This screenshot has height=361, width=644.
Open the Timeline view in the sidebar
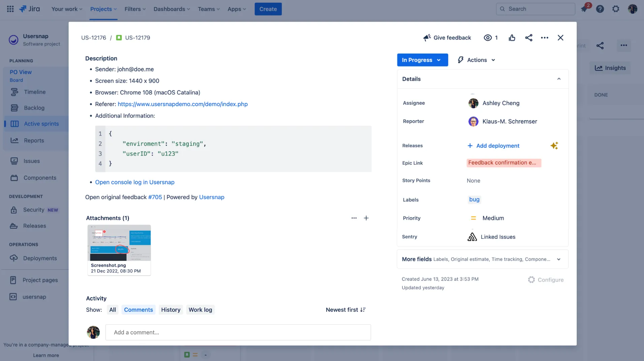click(35, 92)
